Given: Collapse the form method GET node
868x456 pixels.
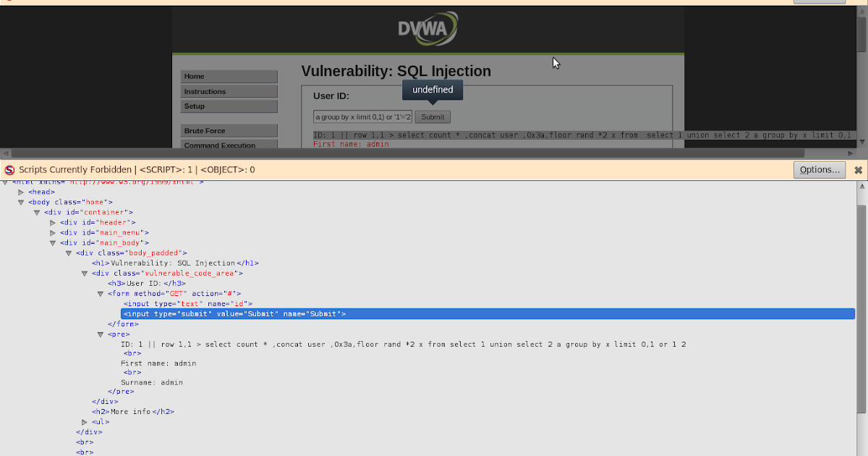Looking at the screenshot, I should [101, 293].
